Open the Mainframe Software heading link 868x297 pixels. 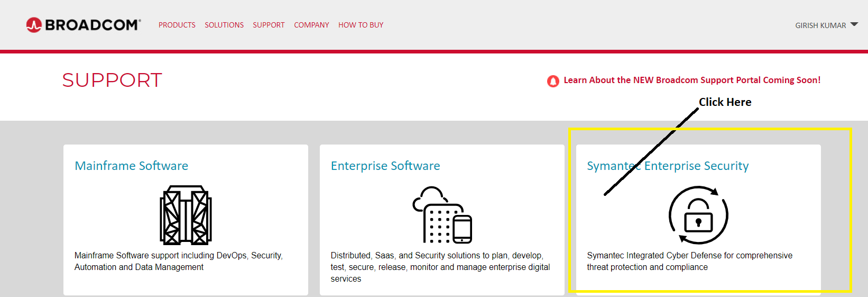coord(131,166)
